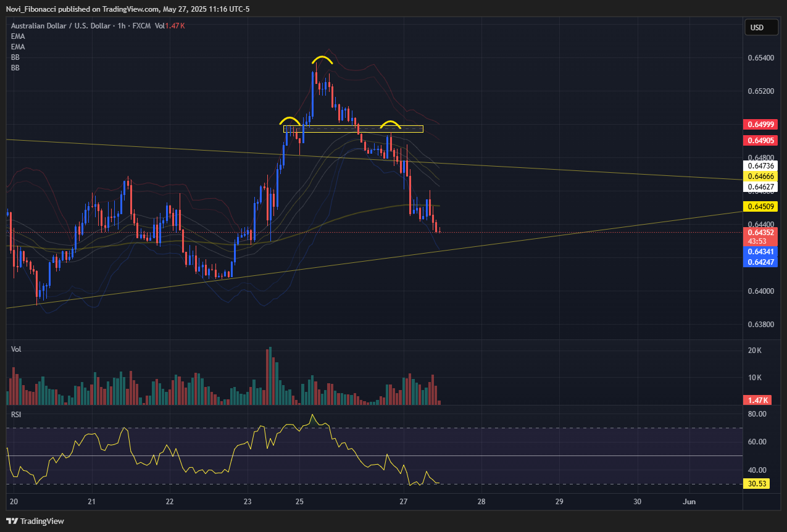Viewport: 787px width, 532px height.
Task: Click the upper BB legend label
Action: [15, 57]
